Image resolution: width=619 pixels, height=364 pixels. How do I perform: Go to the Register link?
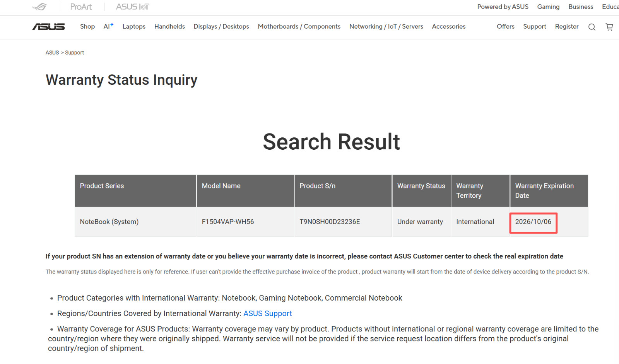pos(567,26)
